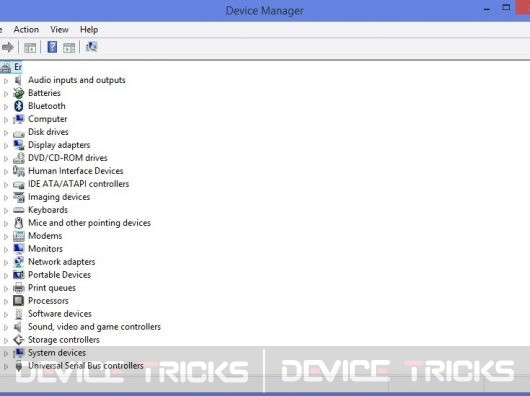
Task: Click the Imaging devices icon
Action: click(19, 197)
